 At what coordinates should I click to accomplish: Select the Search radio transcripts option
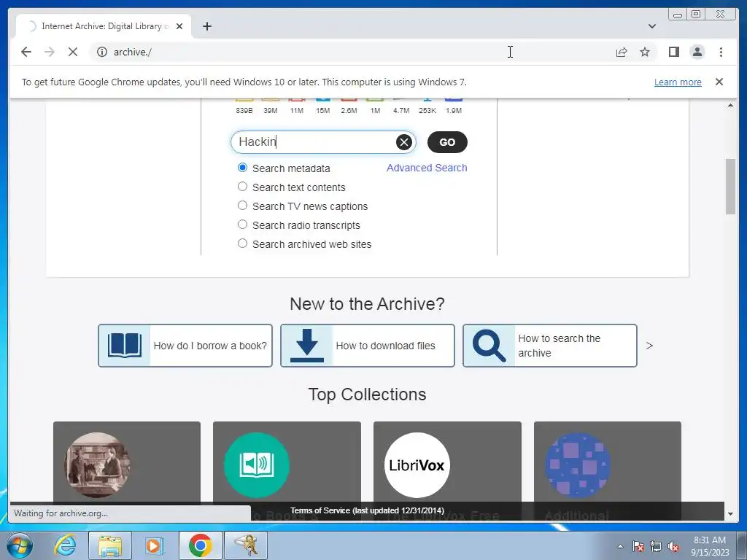242,225
